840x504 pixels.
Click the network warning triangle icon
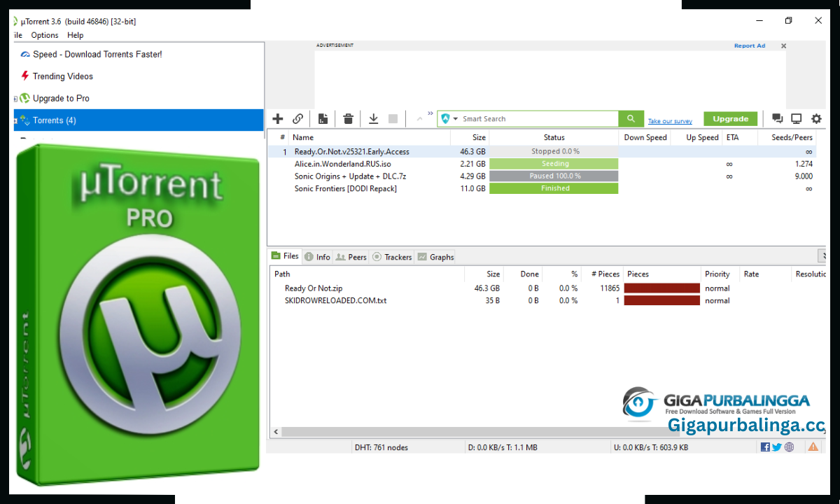pos(813,447)
